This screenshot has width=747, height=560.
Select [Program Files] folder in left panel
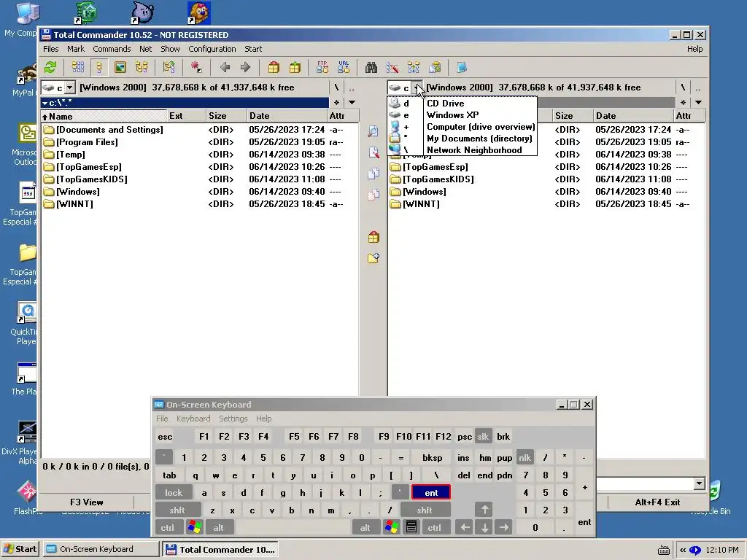[x=87, y=142]
